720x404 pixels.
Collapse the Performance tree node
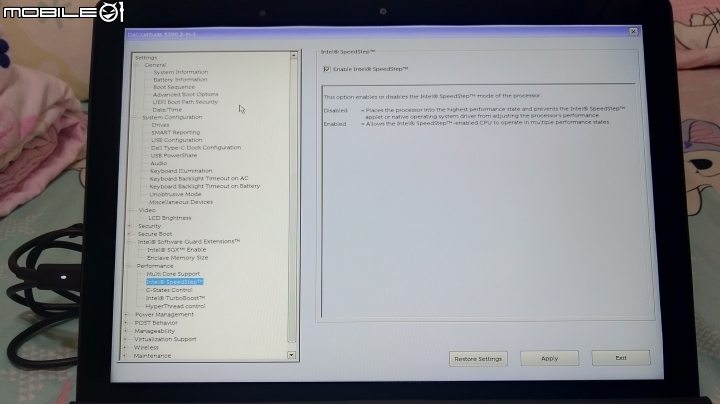click(129, 266)
